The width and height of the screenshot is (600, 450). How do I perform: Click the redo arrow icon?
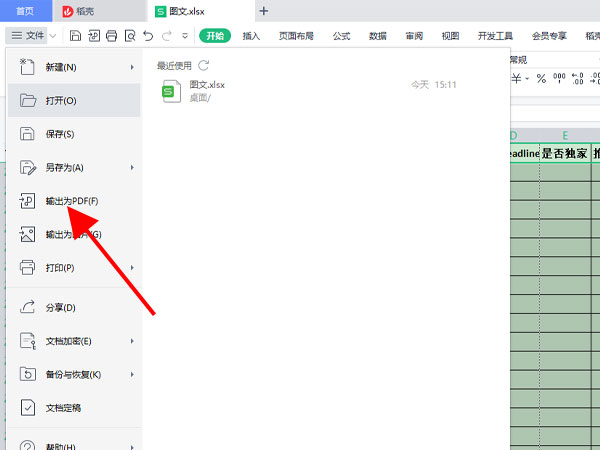tap(166, 36)
